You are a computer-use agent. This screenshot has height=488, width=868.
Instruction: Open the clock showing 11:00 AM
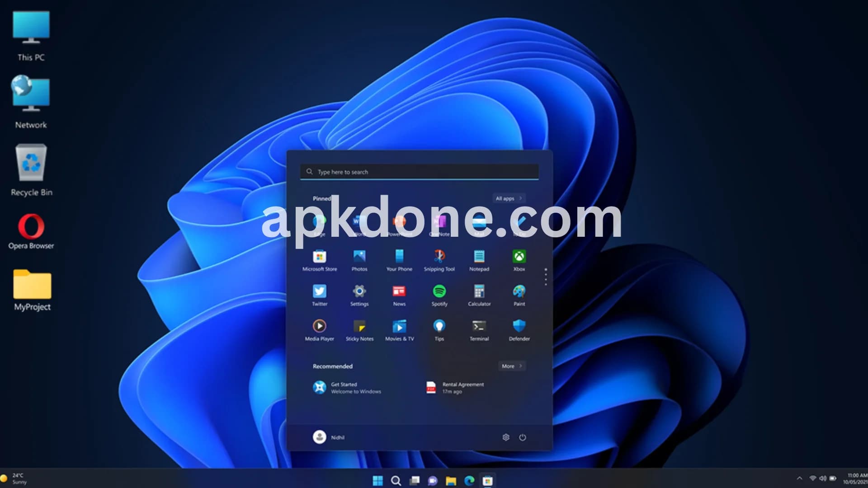pos(855,479)
